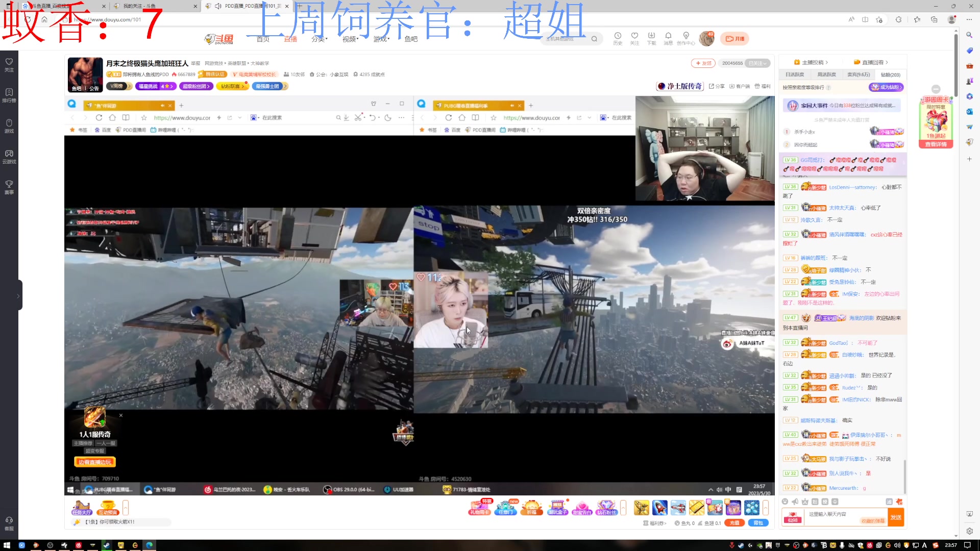Click 查看详情 on 游园周卡 card

tap(936, 144)
